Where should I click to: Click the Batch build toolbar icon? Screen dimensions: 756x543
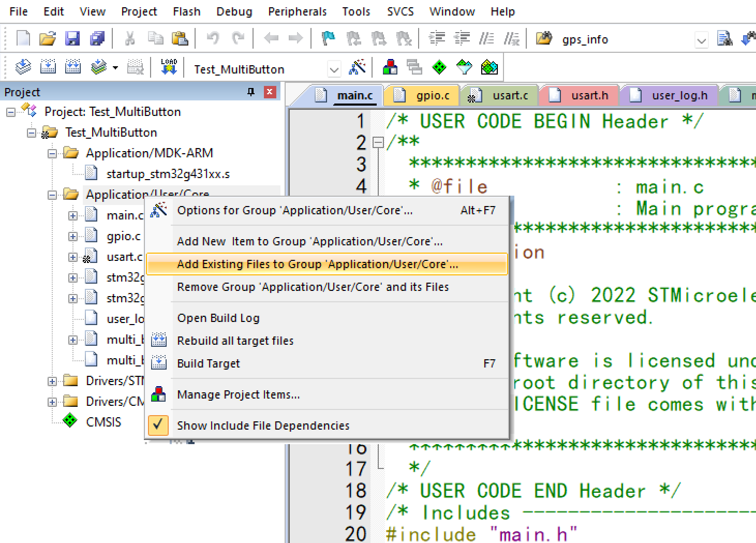[98, 67]
